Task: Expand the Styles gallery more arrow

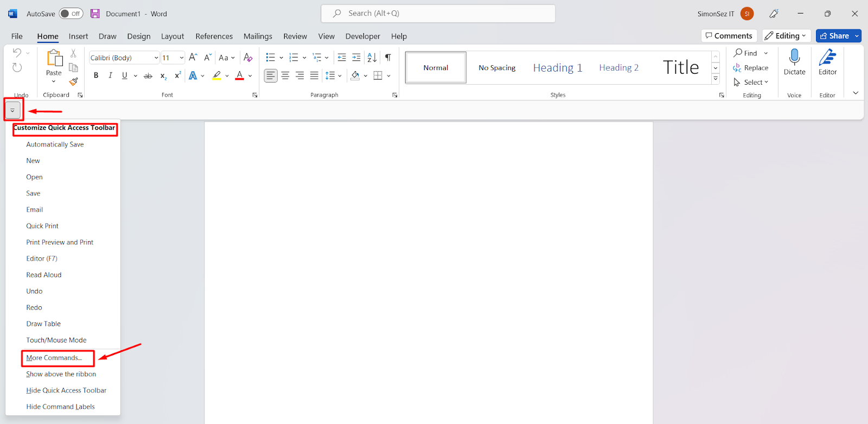Action: (716, 79)
